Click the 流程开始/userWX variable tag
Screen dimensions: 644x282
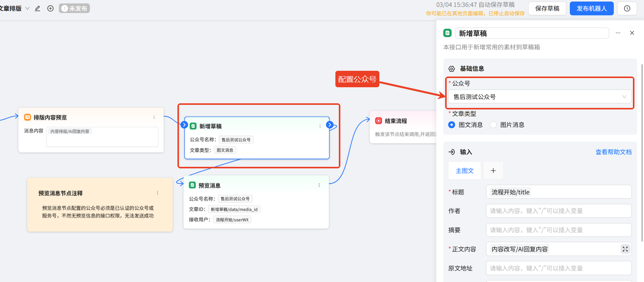[x=232, y=220]
